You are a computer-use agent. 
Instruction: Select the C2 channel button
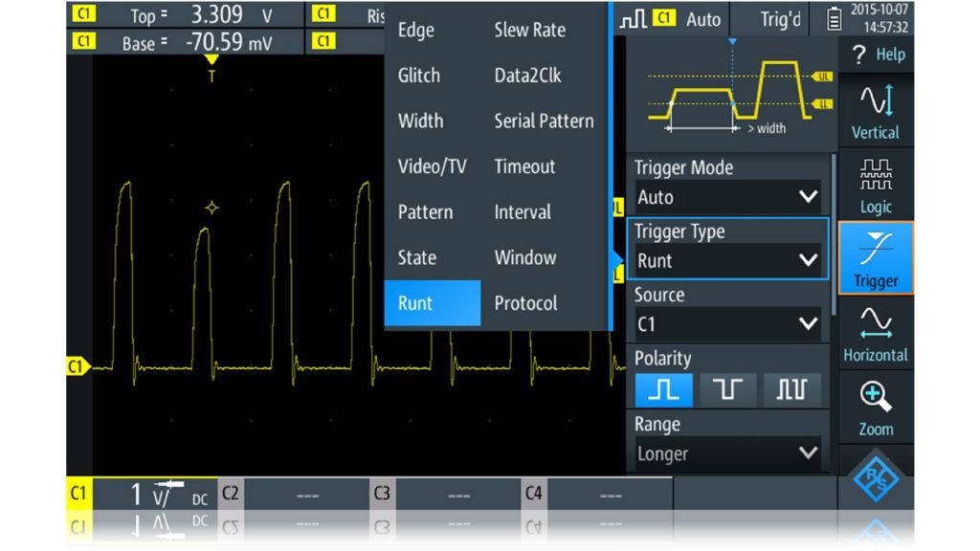[231, 494]
